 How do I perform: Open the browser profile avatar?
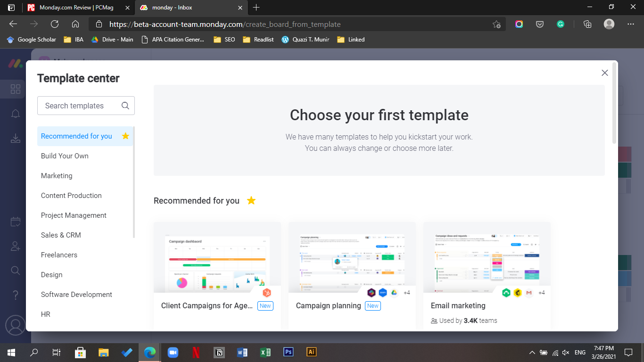pos(609,24)
